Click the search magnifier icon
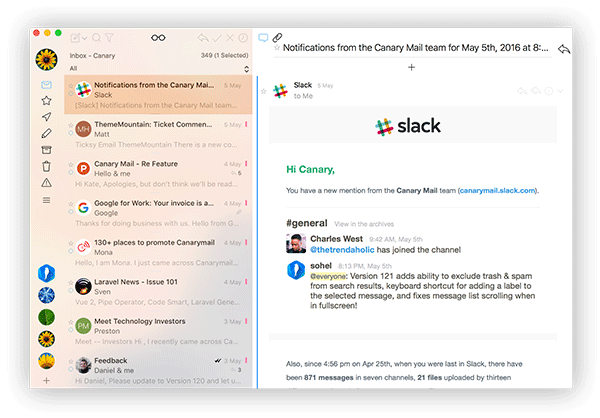 point(96,38)
